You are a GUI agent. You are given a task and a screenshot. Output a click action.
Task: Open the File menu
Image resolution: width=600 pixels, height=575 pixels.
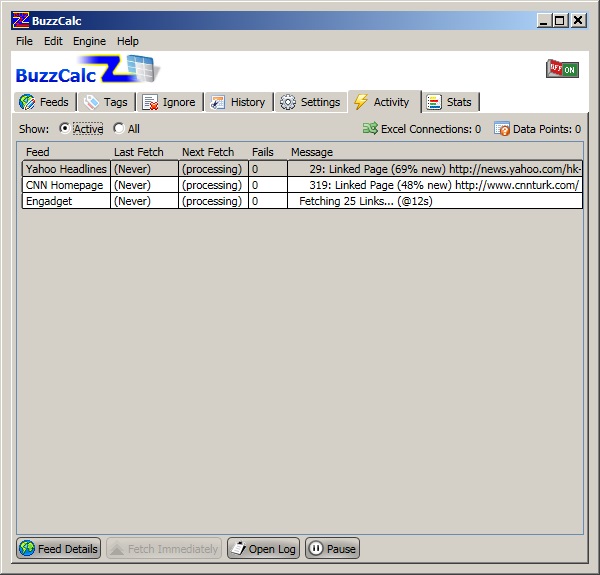pyautogui.click(x=24, y=41)
